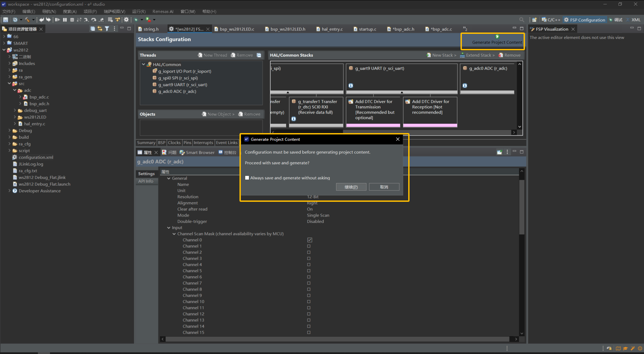The width and height of the screenshot is (644, 354).
Task: Collapse the src folder
Action: point(9,83)
